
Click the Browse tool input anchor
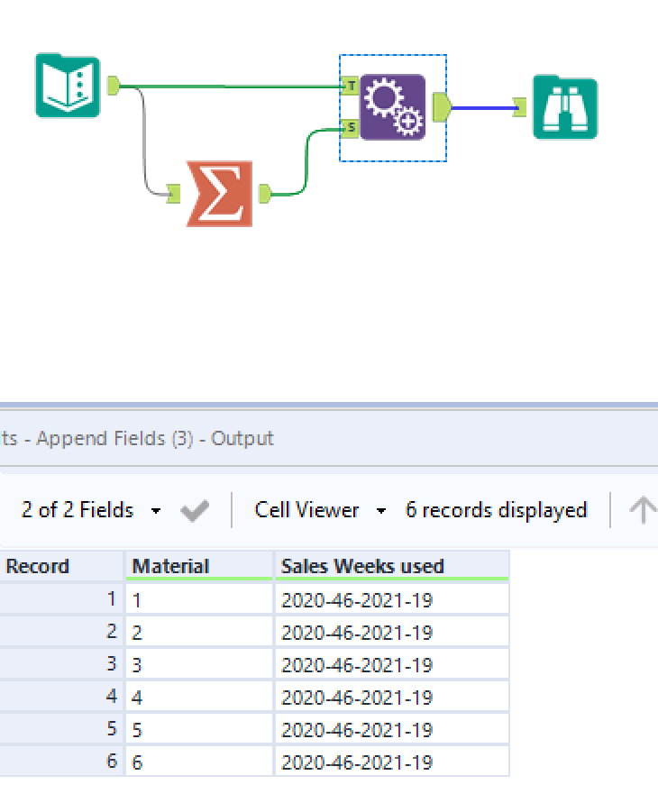click(519, 108)
